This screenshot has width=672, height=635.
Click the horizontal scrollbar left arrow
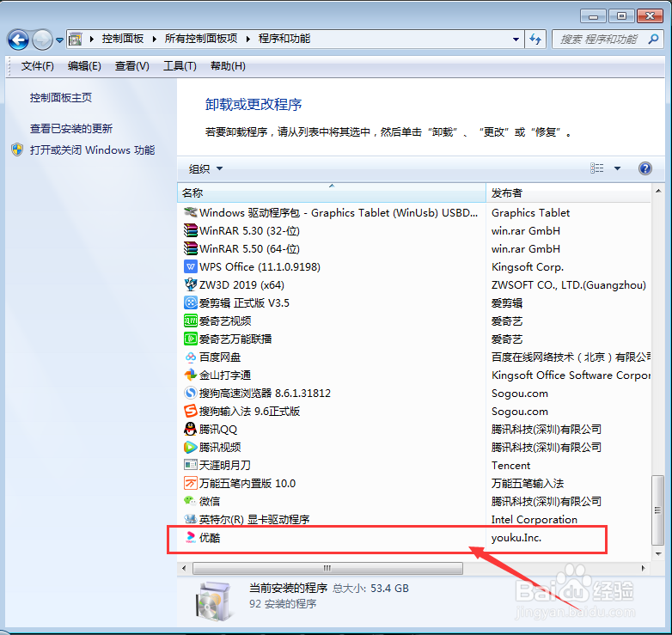[x=184, y=568]
